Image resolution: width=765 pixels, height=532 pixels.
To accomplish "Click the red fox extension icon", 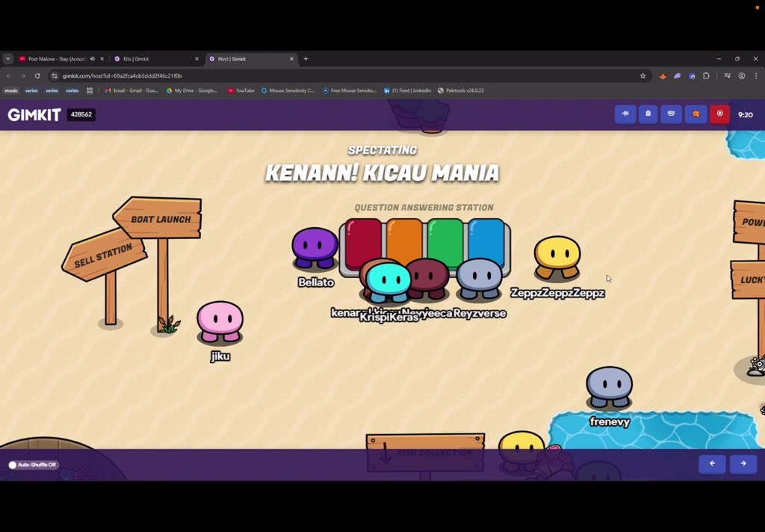I will click(663, 76).
